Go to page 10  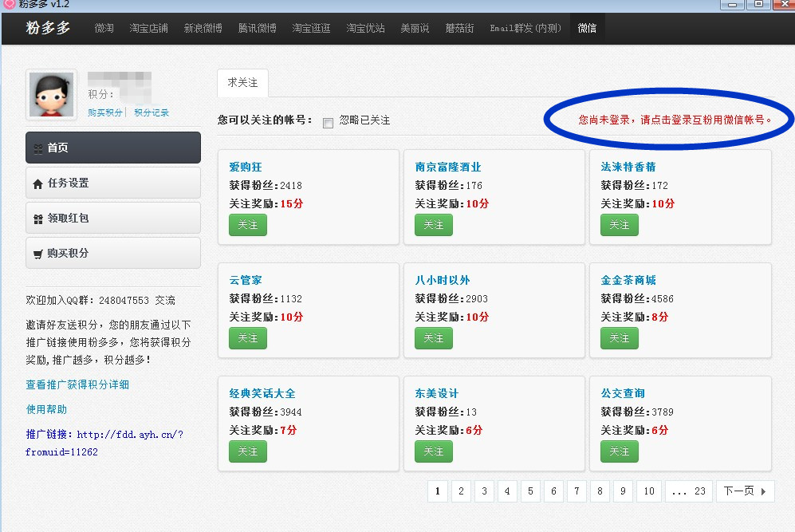649,491
